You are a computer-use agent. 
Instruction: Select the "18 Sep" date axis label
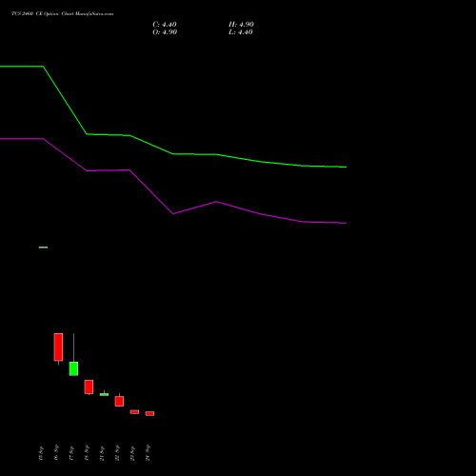87,453
